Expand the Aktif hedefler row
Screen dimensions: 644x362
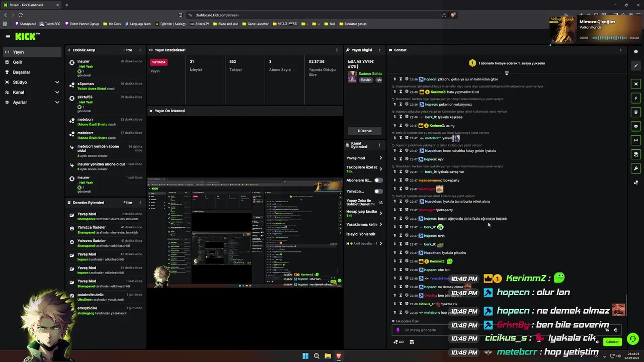[364, 243]
